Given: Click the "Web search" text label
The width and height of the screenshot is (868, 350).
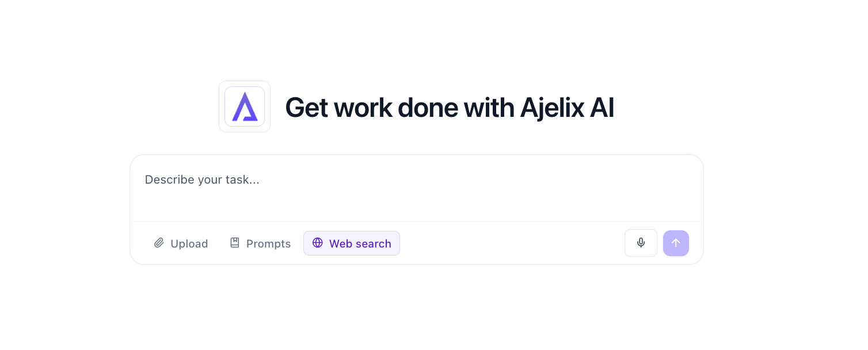Looking at the screenshot, I should click(360, 244).
